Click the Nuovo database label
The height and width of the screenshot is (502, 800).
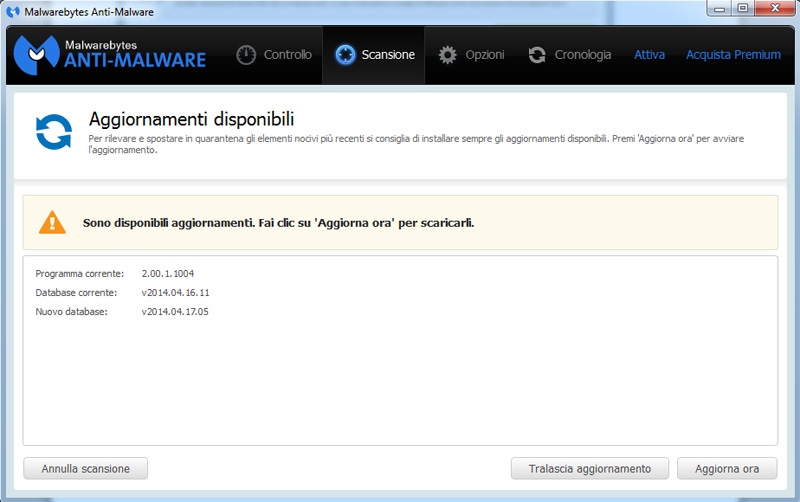click(71, 311)
